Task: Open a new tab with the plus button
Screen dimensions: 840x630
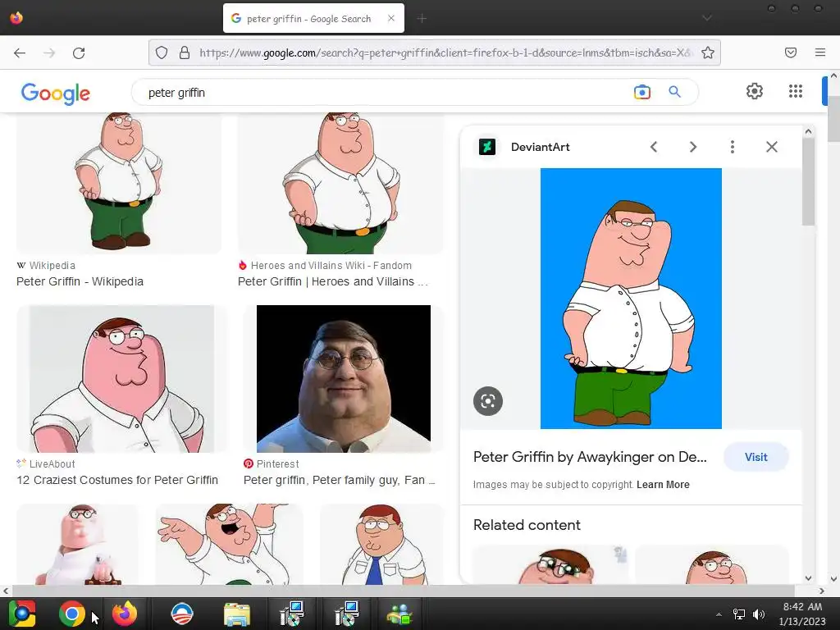Action: point(422,19)
